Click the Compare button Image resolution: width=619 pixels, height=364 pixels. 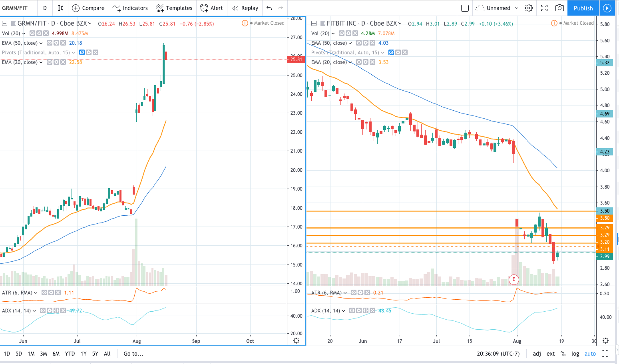coord(88,8)
